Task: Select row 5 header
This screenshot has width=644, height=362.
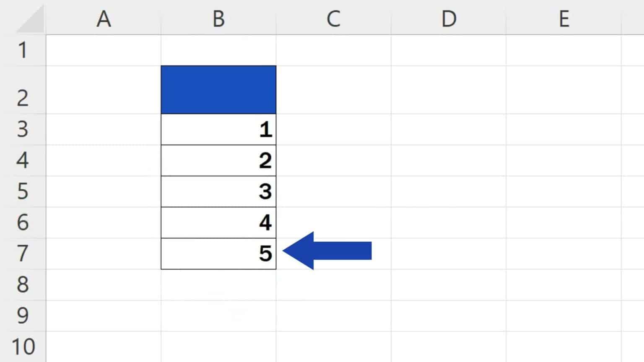Action: click(x=23, y=191)
